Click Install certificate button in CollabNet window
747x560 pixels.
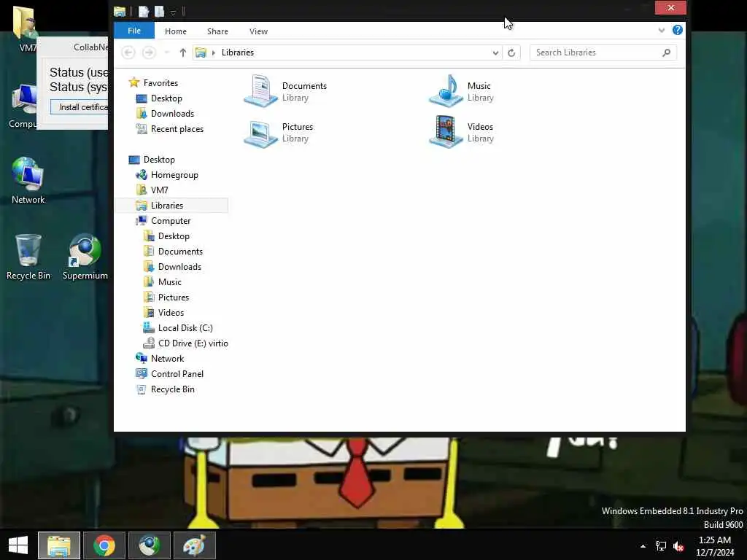(x=80, y=107)
